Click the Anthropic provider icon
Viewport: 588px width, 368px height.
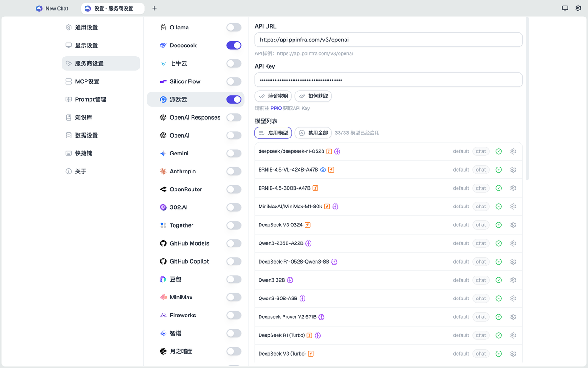[163, 171]
